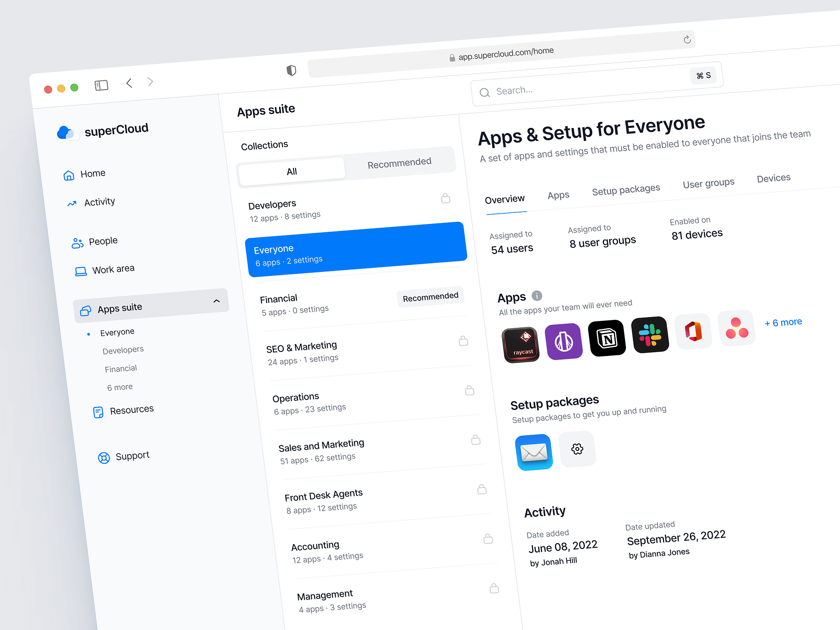Switch to the Apps tab

click(559, 195)
